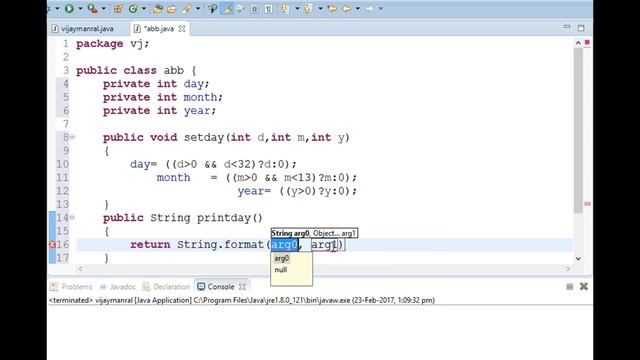Open the Next Annotation dropdown arrow
The width and height of the screenshot is (640, 360).
(297, 9)
